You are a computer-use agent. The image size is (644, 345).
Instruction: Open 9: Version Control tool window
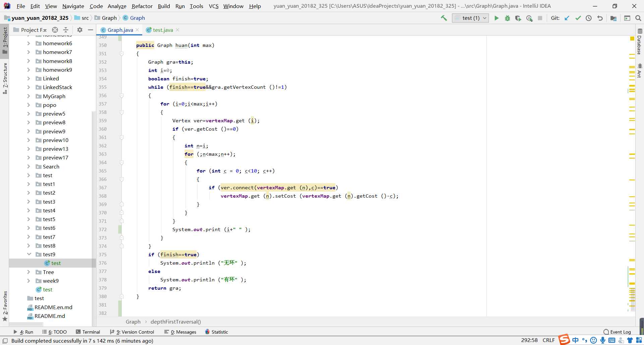[x=132, y=332]
